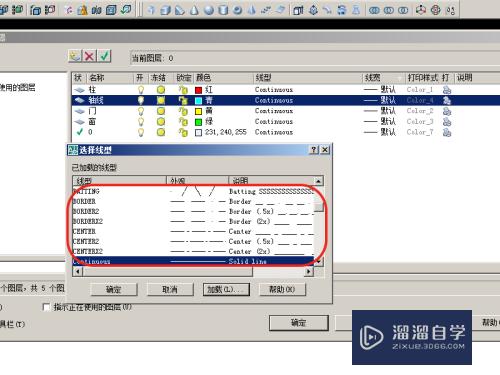This screenshot has height=375, width=500.
Task: Select the Presspull tool
Action: tap(313, 10)
